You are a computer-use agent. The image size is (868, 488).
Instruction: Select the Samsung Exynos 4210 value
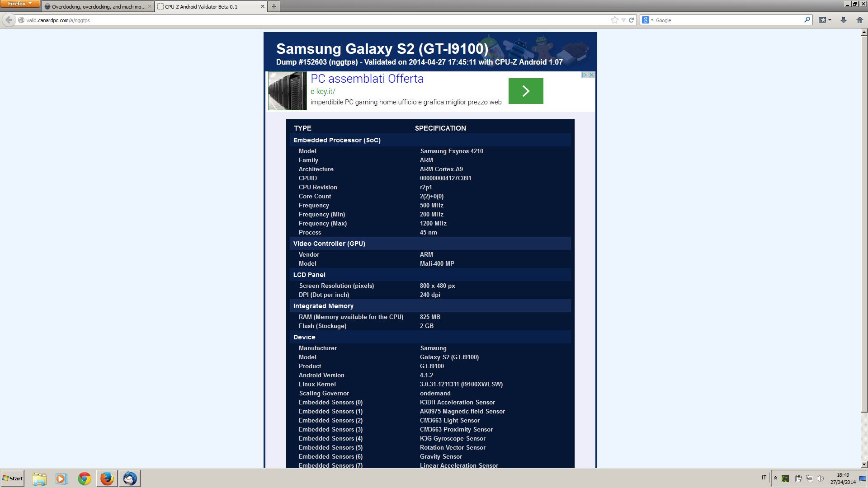click(x=451, y=151)
